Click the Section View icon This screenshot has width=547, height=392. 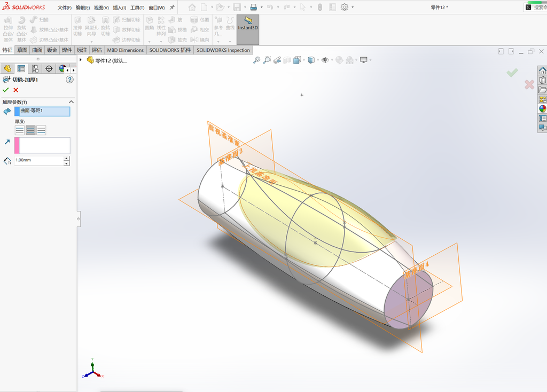[x=287, y=60]
